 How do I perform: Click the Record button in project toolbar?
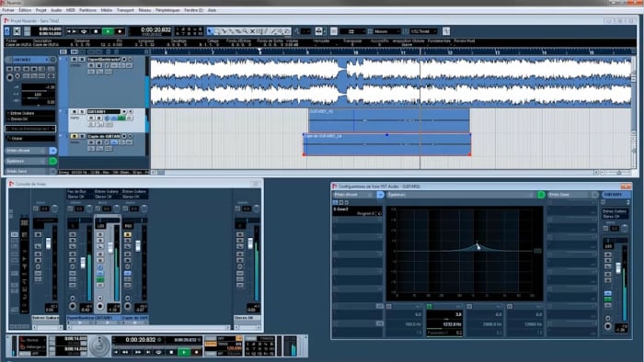(120, 31)
